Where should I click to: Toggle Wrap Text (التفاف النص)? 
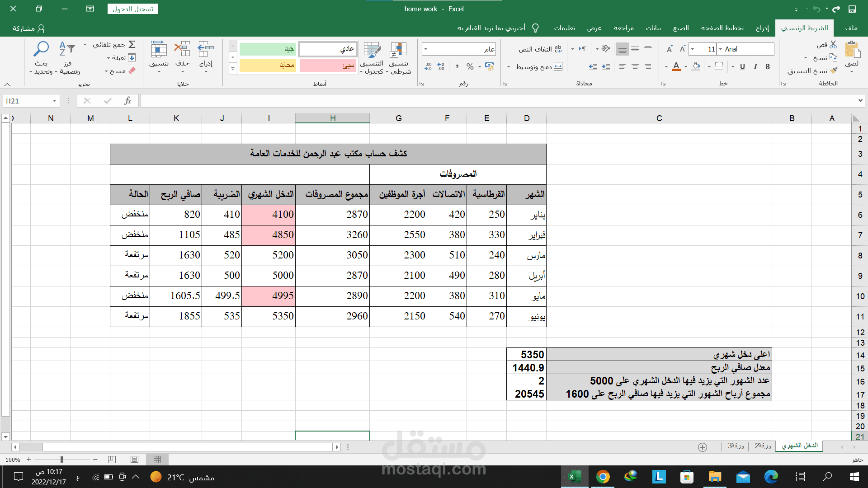click(x=540, y=49)
